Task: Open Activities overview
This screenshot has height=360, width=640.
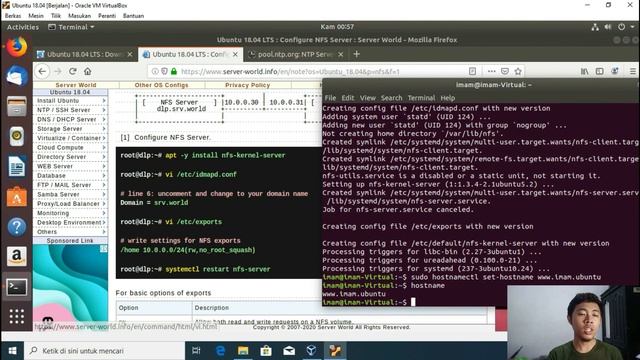Action: point(23,27)
